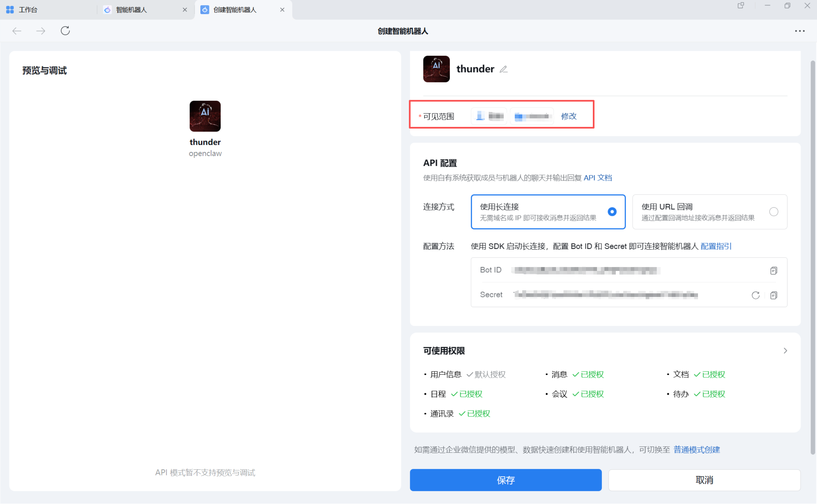The width and height of the screenshot is (817, 504).
Task: Click the blue 保存 button
Action: [x=505, y=480]
